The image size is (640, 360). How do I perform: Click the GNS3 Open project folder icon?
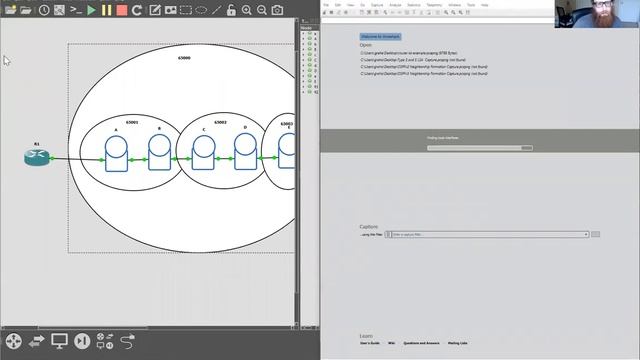click(26, 10)
